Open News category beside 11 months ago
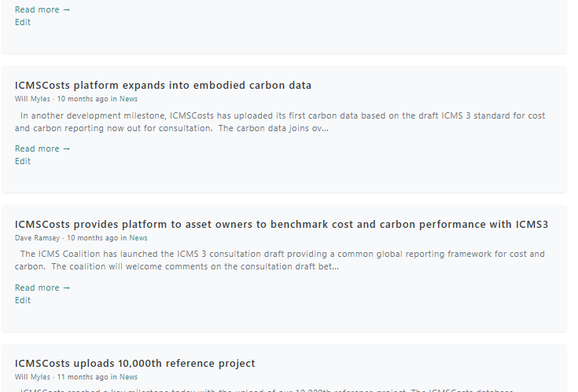The height and width of the screenshot is (392, 578). [128, 377]
